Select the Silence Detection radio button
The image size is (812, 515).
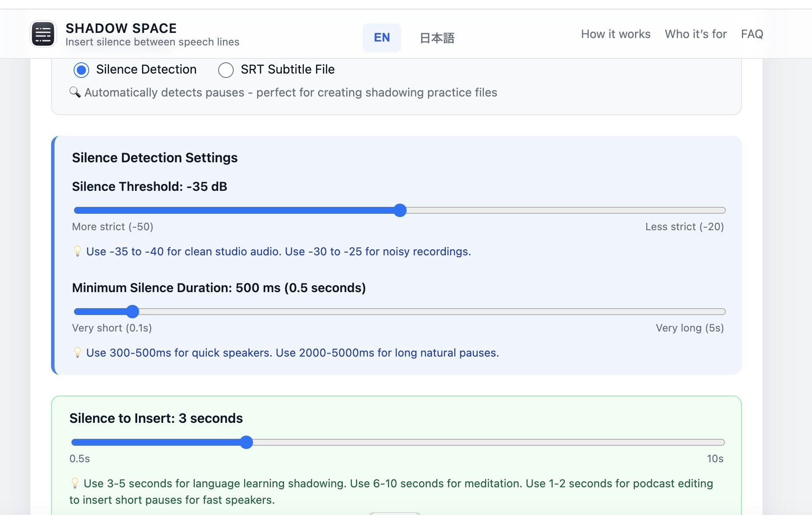81,70
